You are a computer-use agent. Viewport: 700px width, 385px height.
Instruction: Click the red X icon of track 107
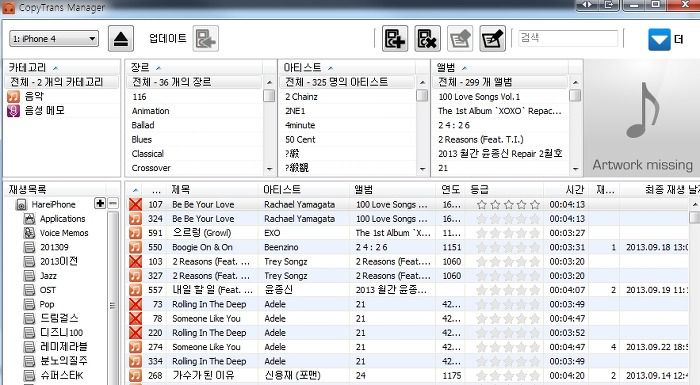pos(135,205)
